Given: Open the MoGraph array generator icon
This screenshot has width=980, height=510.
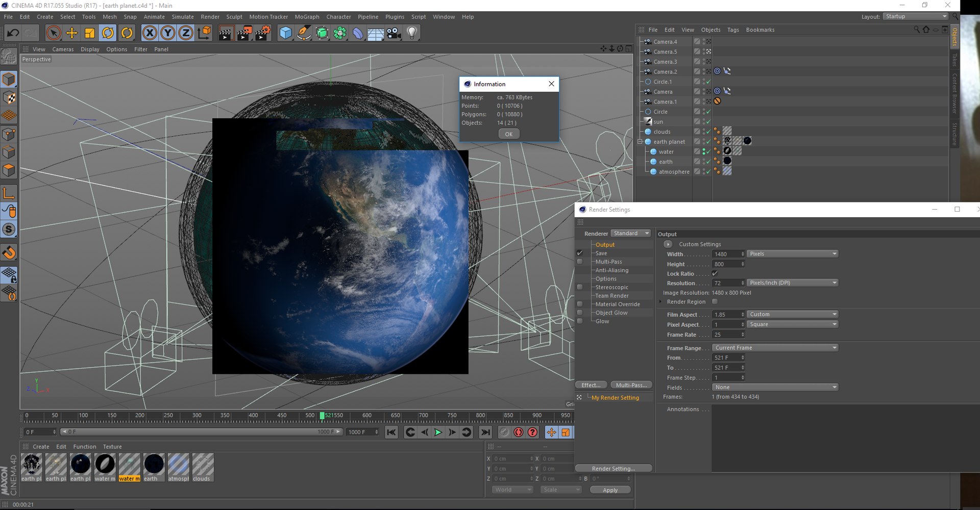Looking at the screenshot, I should point(340,33).
